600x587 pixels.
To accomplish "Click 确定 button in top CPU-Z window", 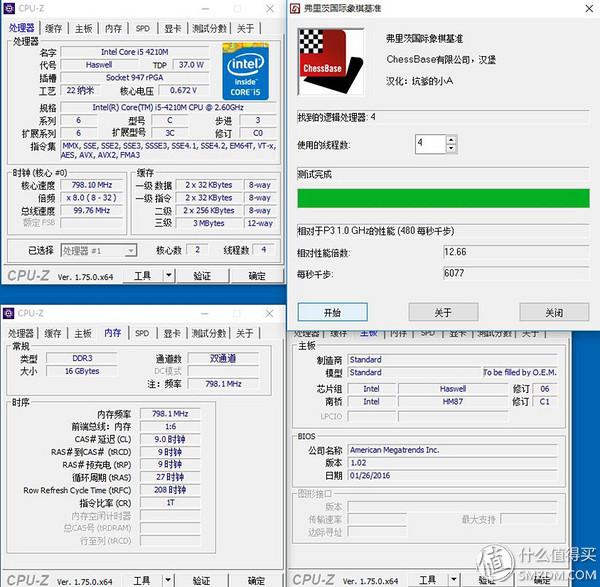I will coord(257,276).
